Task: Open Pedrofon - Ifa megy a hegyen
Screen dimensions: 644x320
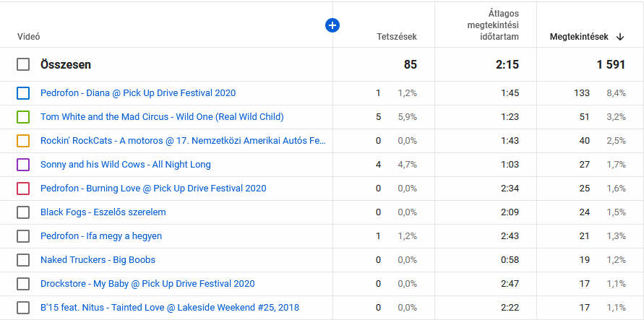Action: tap(101, 236)
